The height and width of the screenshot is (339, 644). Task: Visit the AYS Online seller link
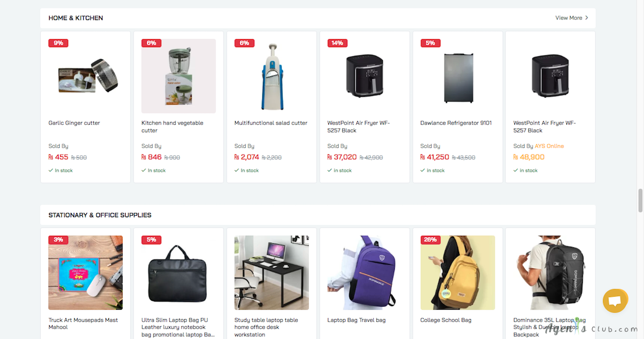click(x=549, y=146)
